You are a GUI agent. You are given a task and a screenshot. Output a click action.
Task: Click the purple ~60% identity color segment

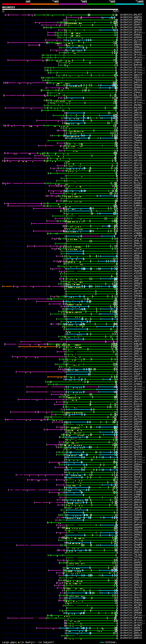click(x=73, y=4)
